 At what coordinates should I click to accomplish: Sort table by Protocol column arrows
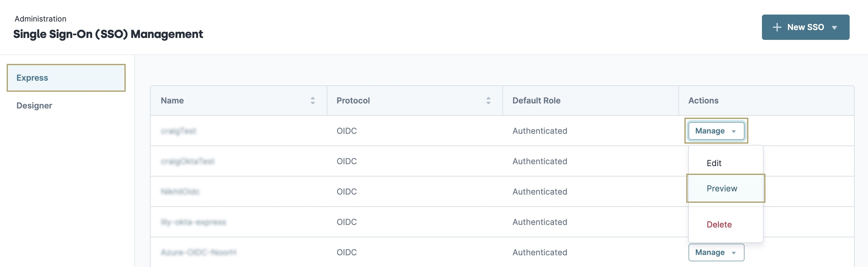click(488, 101)
